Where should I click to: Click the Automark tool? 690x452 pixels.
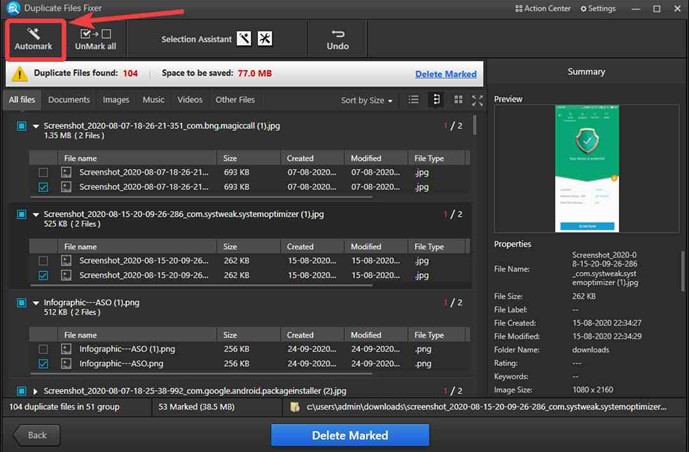click(33, 39)
